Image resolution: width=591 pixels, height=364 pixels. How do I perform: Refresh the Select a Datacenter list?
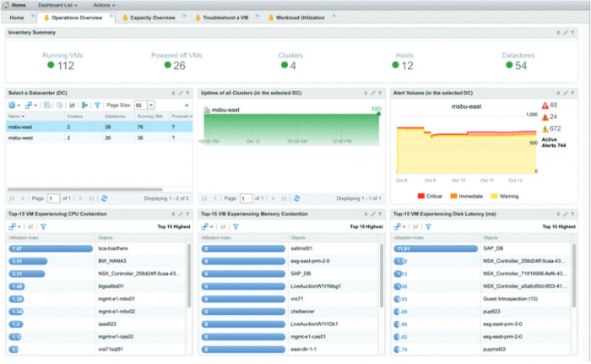coord(105,198)
